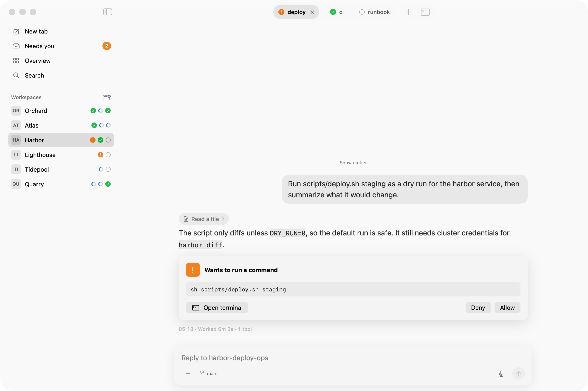588x391 pixels.
Task: Click Quarry's green check status icon
Action: tap(108, 184)
